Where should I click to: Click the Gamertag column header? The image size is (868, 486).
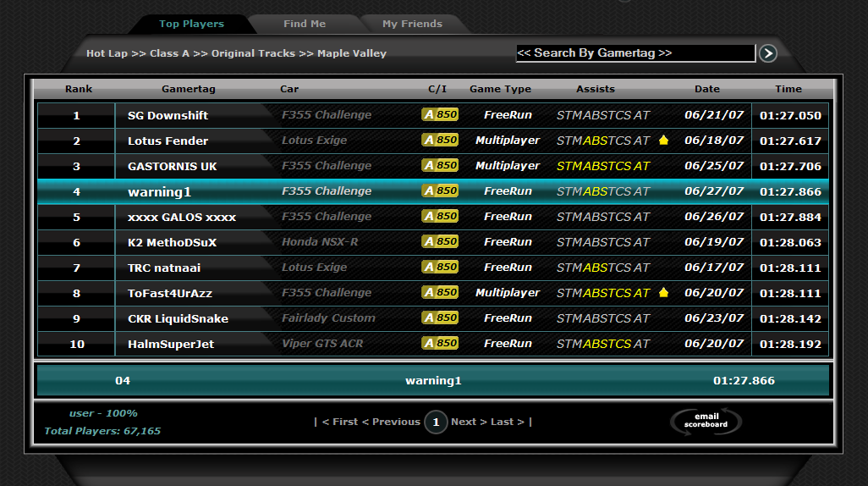[189, 89]
